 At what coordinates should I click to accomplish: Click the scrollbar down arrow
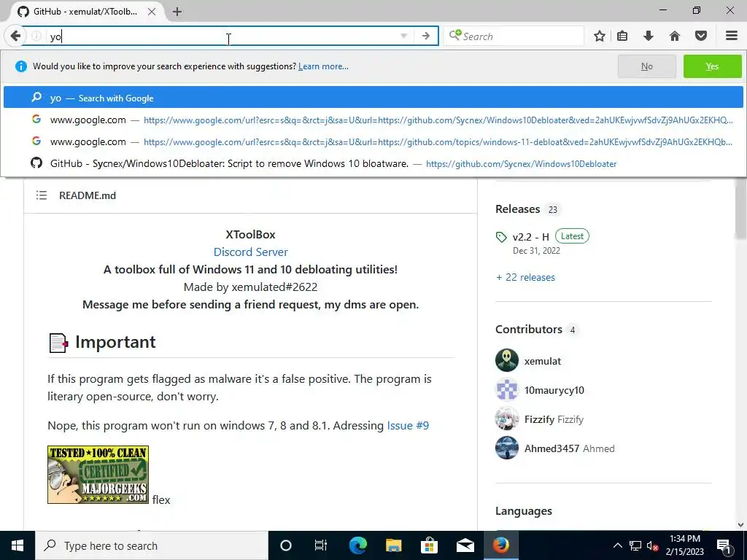point(741,525)
